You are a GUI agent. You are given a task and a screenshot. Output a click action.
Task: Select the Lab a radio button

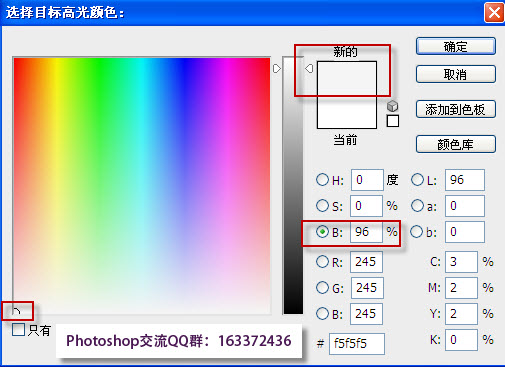click(x=417, y=206)
